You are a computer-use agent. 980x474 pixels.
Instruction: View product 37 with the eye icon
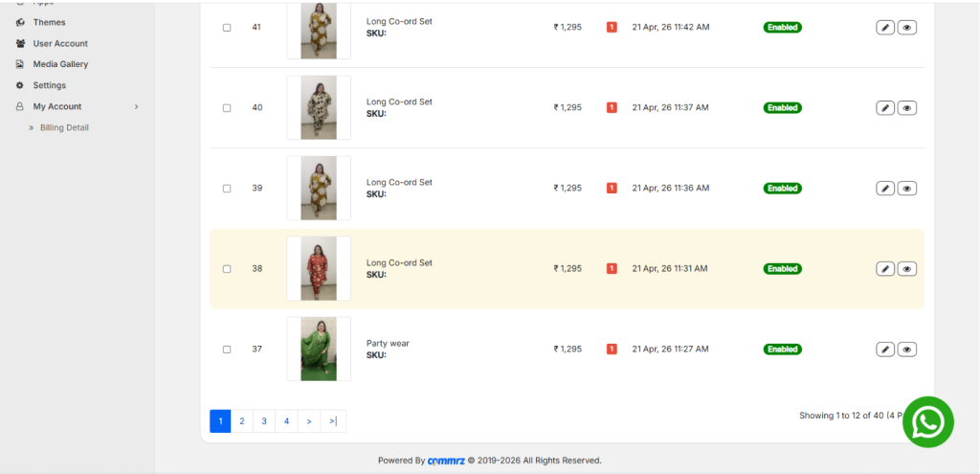[907, 349]
